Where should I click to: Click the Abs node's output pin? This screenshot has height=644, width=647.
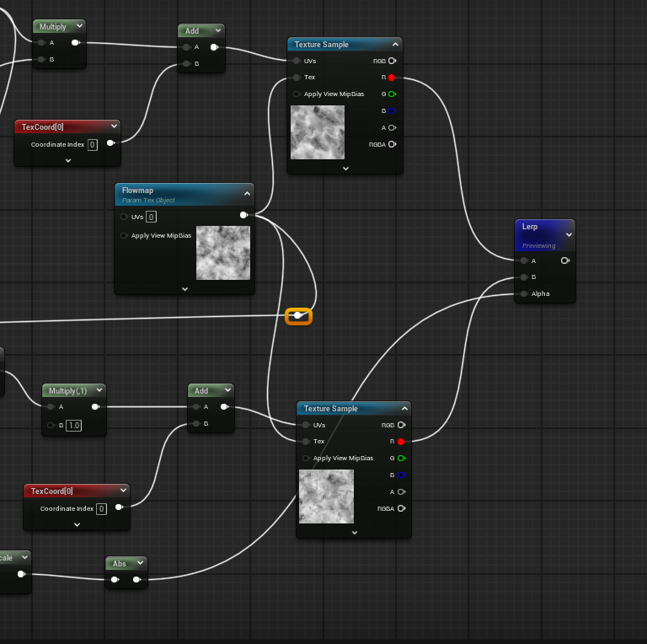coord(136,580)
